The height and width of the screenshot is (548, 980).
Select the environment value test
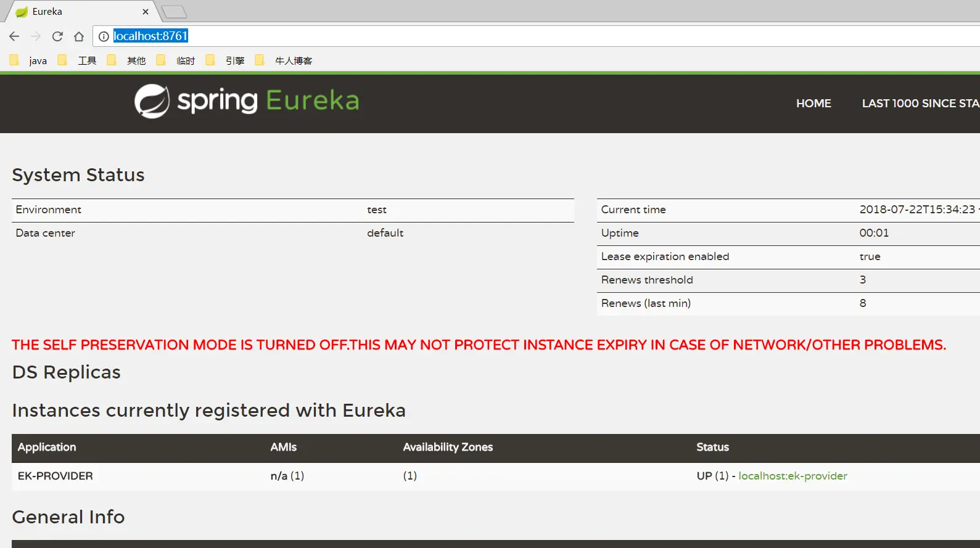point(376,210)
